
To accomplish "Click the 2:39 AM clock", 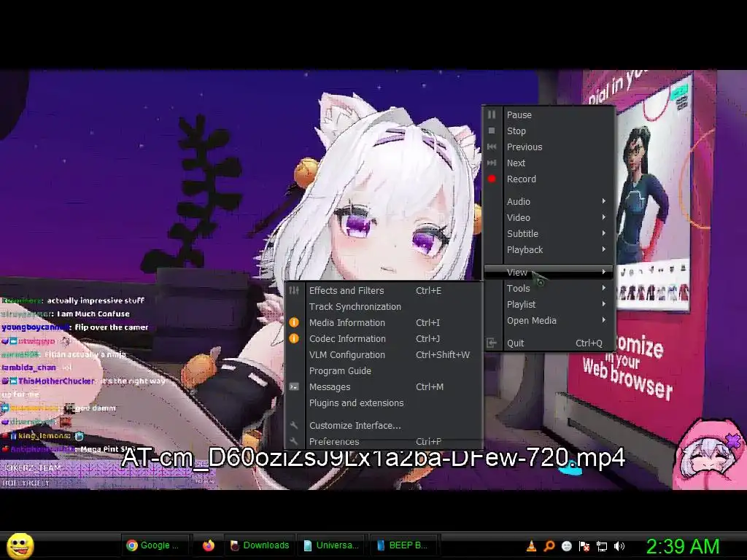I will coord(682,546).
